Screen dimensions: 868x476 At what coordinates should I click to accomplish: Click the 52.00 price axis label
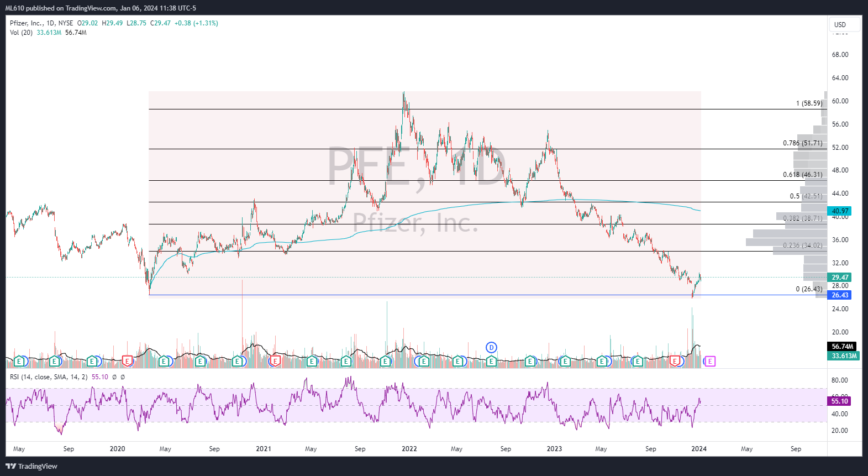(x=840, y=148)
